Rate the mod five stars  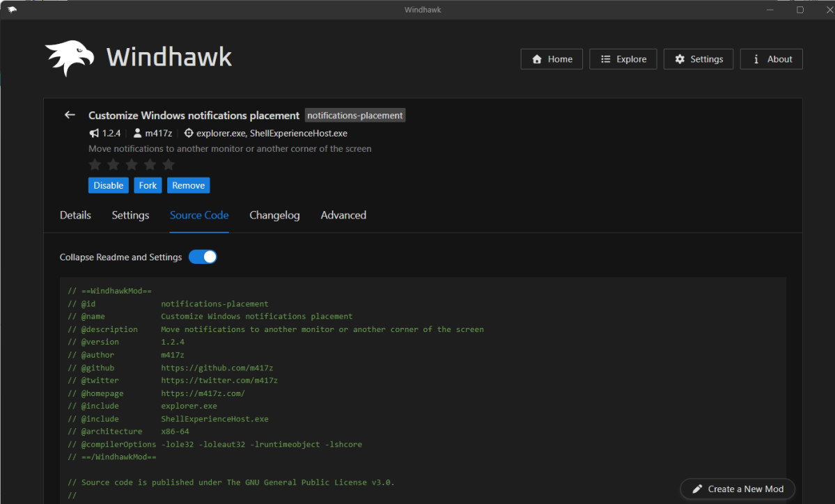tap(169, 164)
